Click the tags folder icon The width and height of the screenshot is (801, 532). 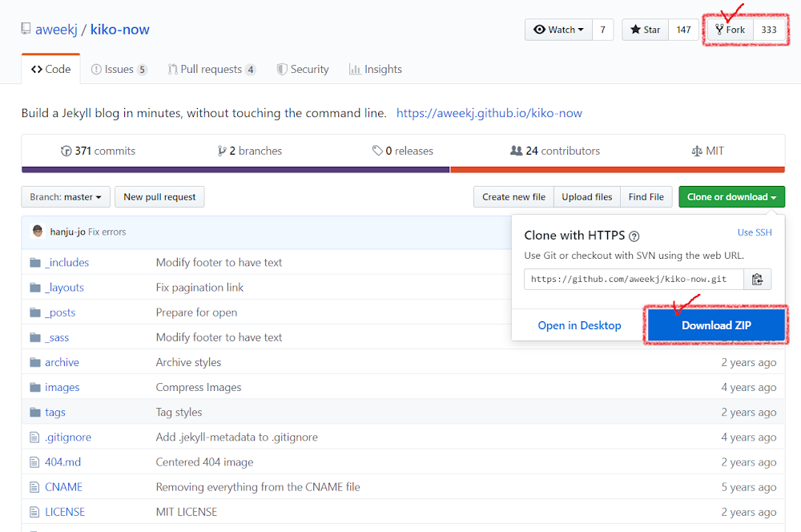click(x=35, y=412)
